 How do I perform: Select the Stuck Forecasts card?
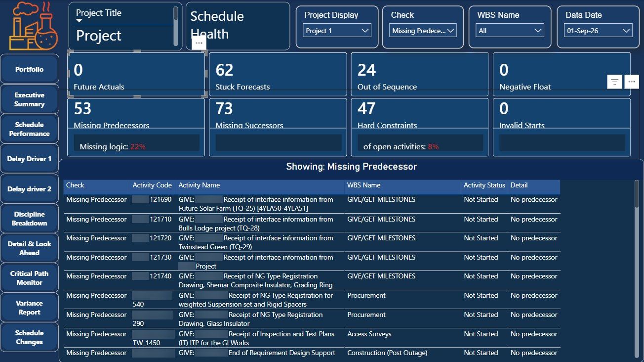[278, 75]
